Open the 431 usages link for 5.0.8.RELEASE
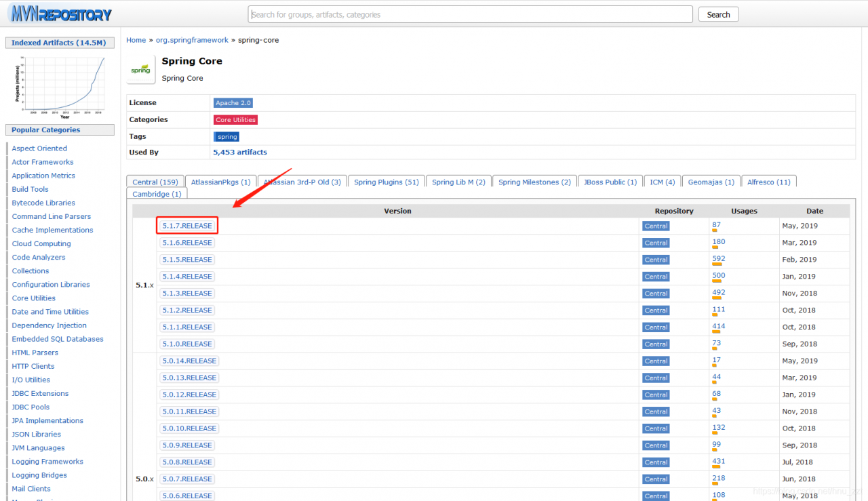Viewport: 868px width, 501px height. tap(719, 462)
